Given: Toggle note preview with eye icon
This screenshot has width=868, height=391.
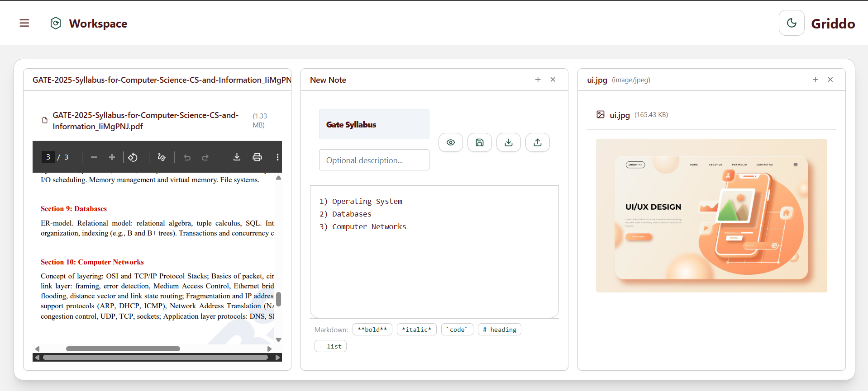Looking at the screenshot, I should point(451,142).
